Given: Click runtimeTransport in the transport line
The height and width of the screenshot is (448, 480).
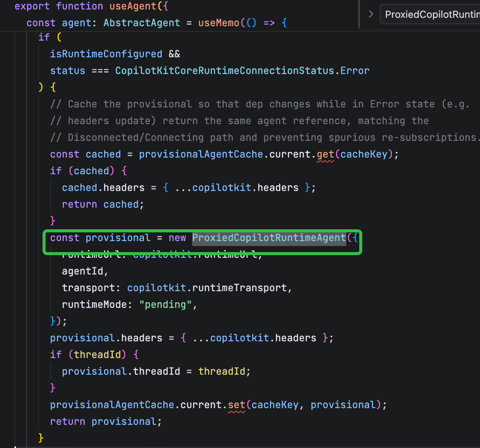Looking at the screenshot, I should (x=240, y=288).
